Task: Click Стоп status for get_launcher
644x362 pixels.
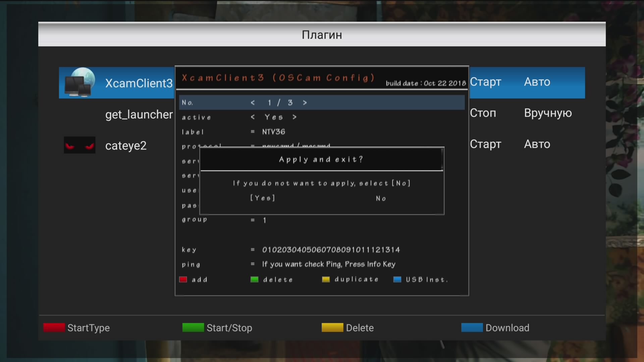Action: pos(483,113)
